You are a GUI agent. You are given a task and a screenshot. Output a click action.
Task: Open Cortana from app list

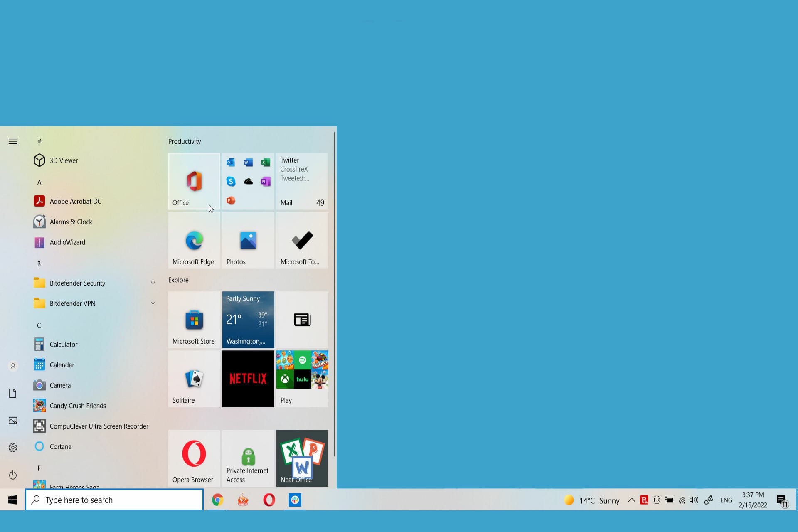(x=95, y=446)
